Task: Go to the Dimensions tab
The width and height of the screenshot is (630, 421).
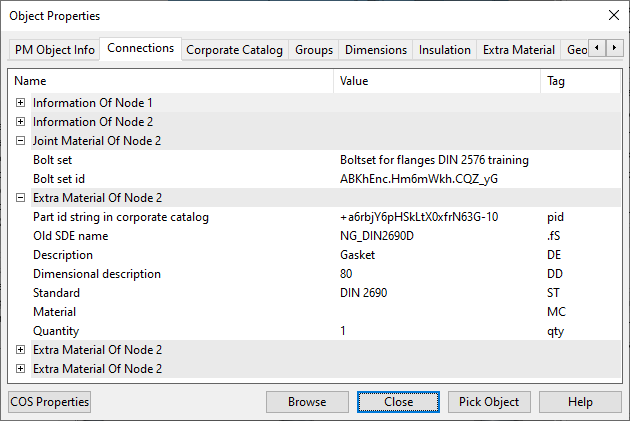Action: click(x=376, y=50)
